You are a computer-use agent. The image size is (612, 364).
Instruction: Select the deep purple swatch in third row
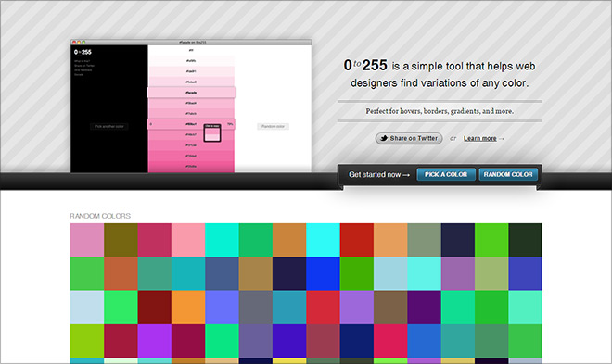[x=425, y=308]
